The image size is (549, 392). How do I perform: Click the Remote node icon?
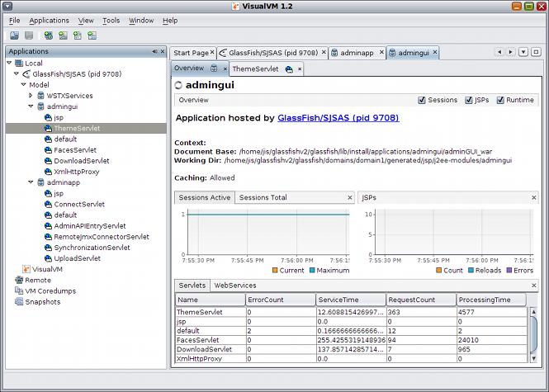point(18,281)
